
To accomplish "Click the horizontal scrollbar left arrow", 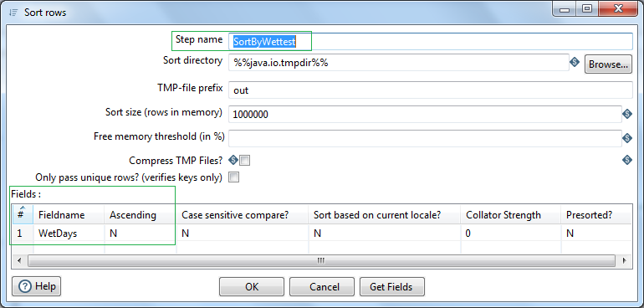I will [x=18, y=260].
